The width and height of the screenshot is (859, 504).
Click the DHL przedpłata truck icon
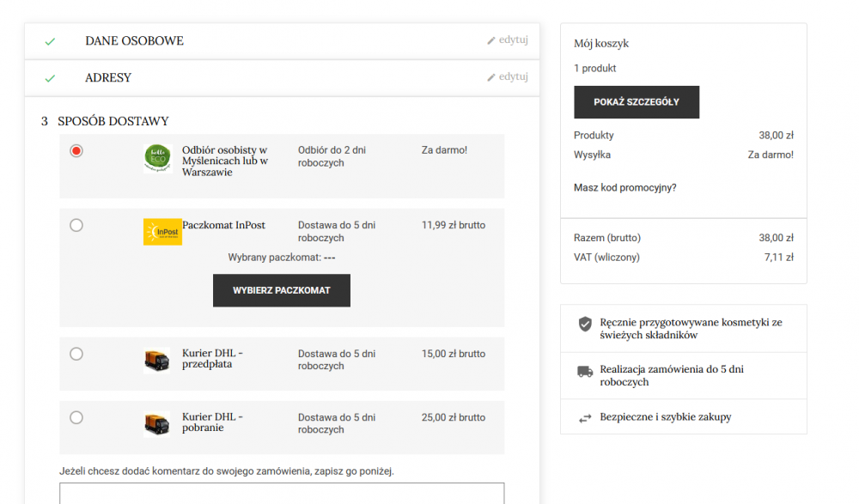point(156,361)
